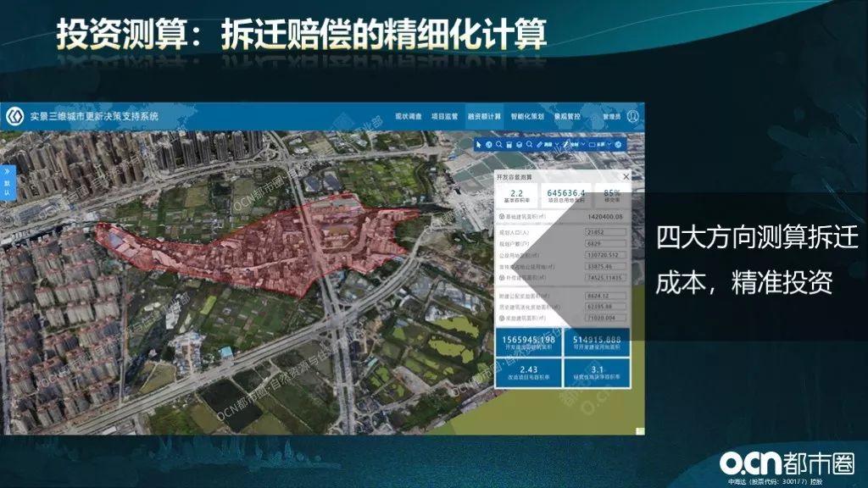This screenshot has height=488, width=868.
Task: Select the arrow pointer tool
Action: (479, 144)
